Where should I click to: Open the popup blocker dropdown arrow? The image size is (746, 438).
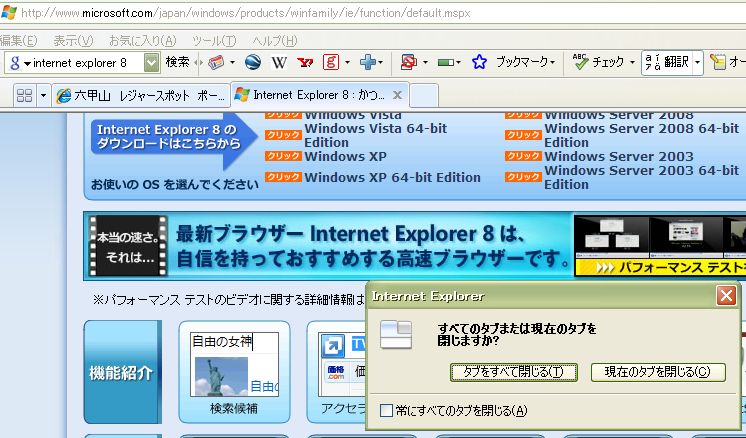(425, 63)
